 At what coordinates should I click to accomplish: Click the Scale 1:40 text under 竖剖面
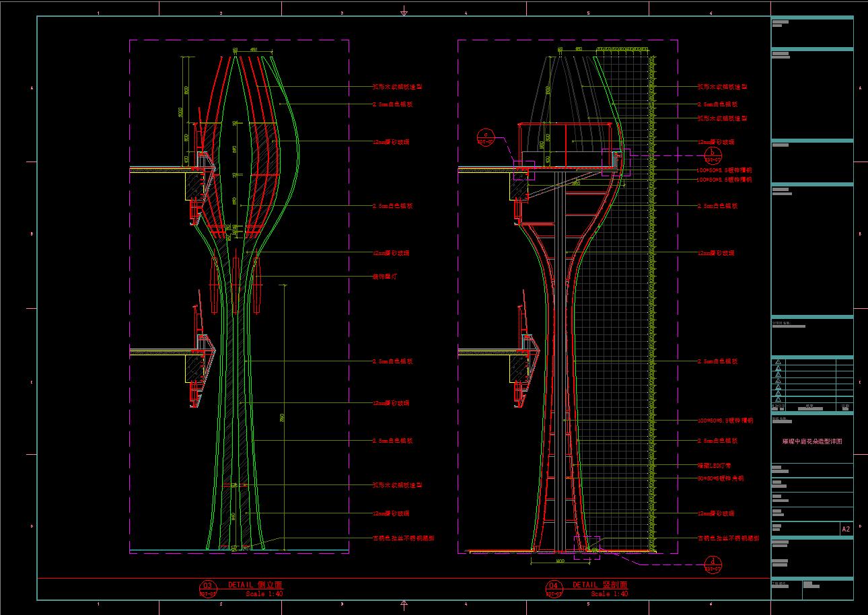610,594
